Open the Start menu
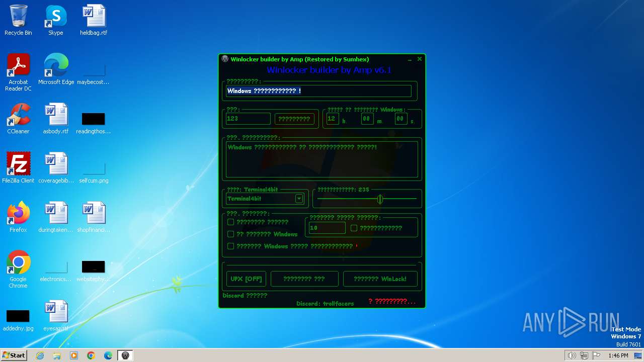This screenshot has height=362, width=644. click(14, 355)
